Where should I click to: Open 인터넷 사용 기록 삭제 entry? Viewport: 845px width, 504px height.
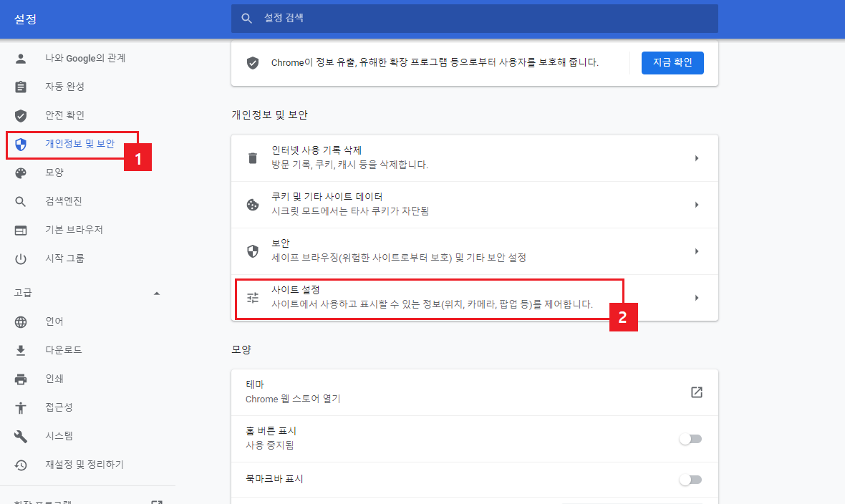click(474, 158)
